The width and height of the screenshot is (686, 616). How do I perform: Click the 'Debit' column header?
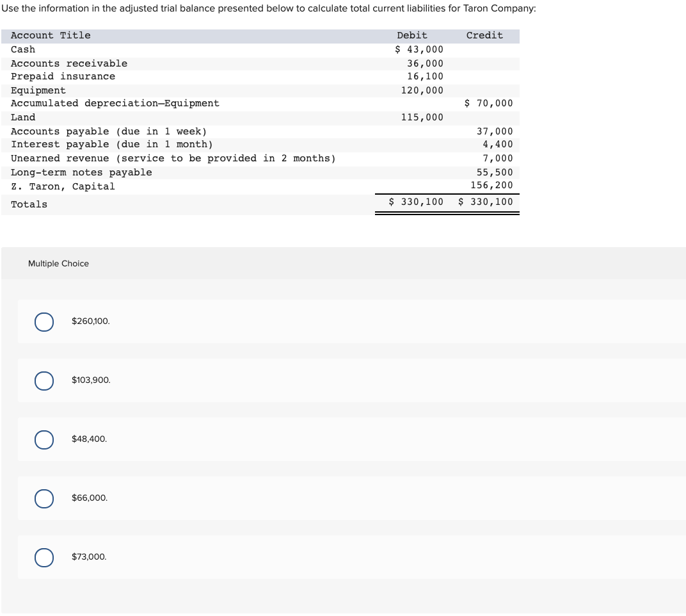[412, 35]
